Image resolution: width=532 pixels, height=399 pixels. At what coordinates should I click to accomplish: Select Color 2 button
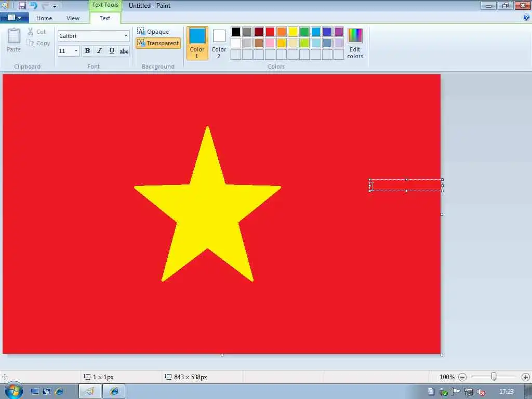click(219, 43)
